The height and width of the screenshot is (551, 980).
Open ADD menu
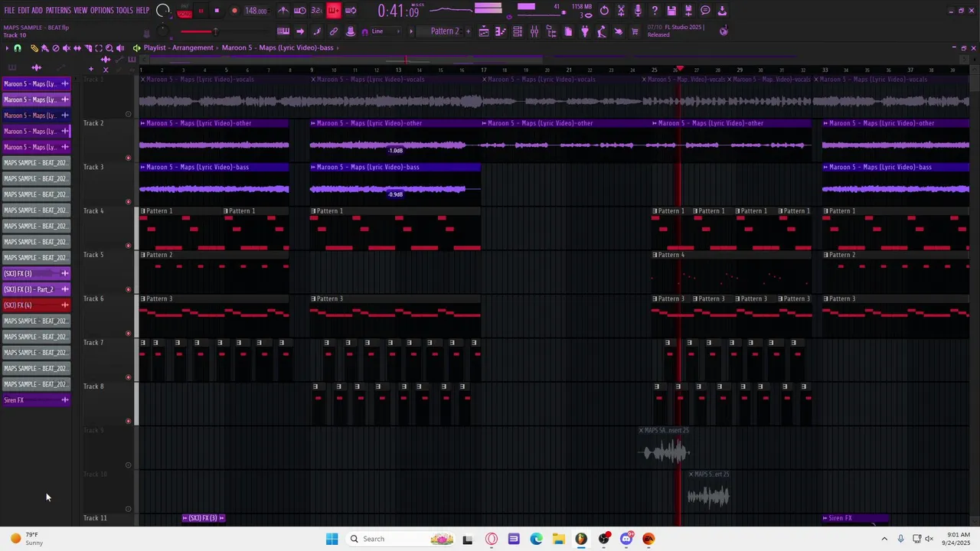click(x=37, y=11)
